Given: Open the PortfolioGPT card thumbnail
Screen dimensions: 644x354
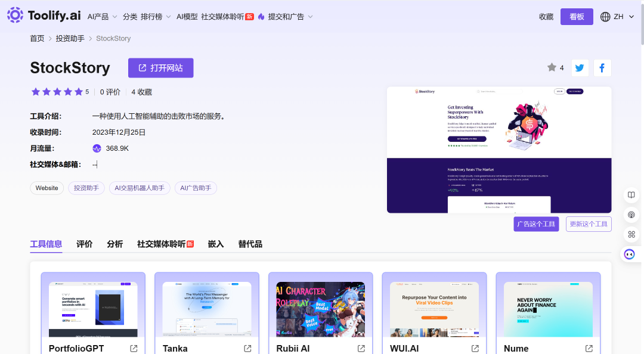Looking at the screenshot, I should [x=93, y=309].
